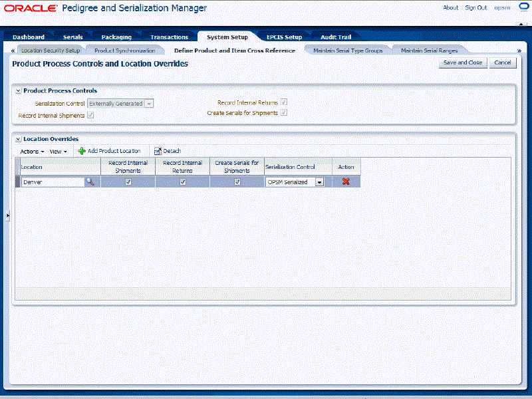
Task: Open the EPCIS Setup tab
Action: [284, 37]
